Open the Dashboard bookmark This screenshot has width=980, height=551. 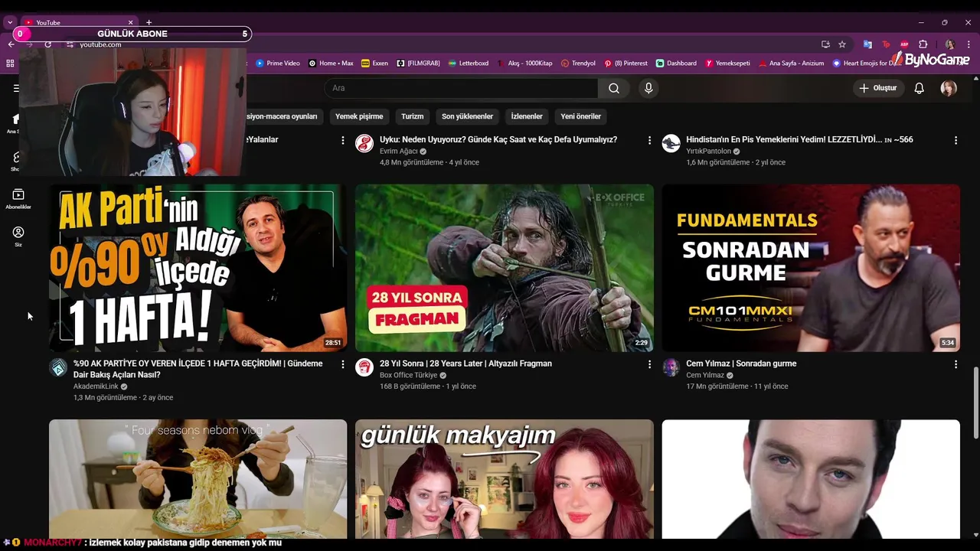[x=676, y=64]
